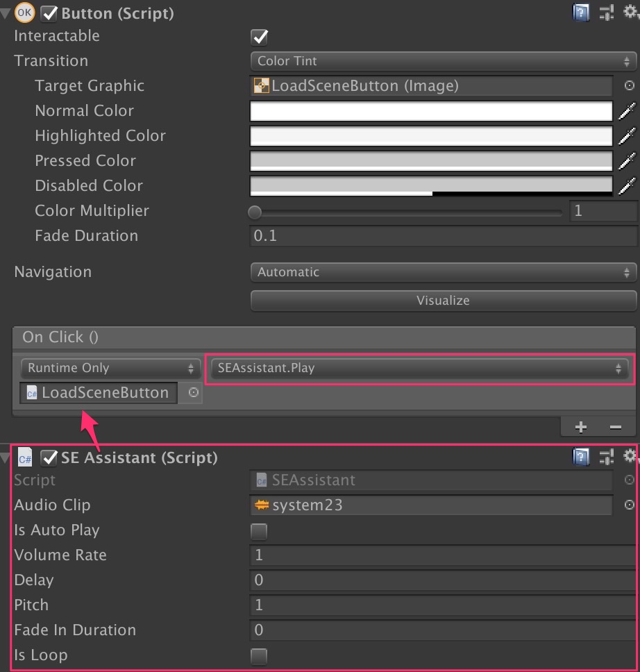Open the Highlighted Color swatch
640x672 pixels.
click(431, 136)
